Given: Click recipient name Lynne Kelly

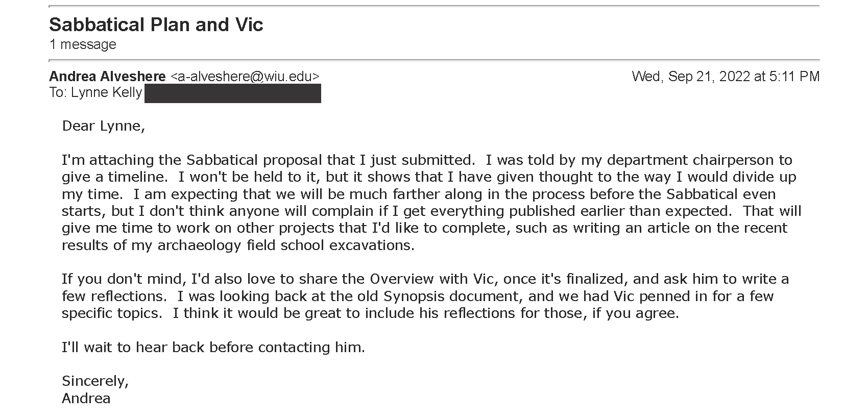Looking at the screenshot, I should 106,92.
